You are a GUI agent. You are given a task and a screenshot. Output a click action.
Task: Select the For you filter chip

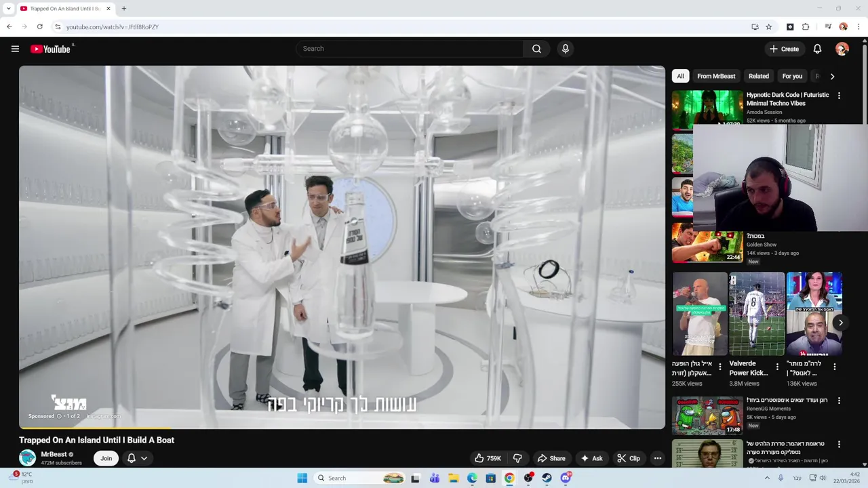point(792,77)
